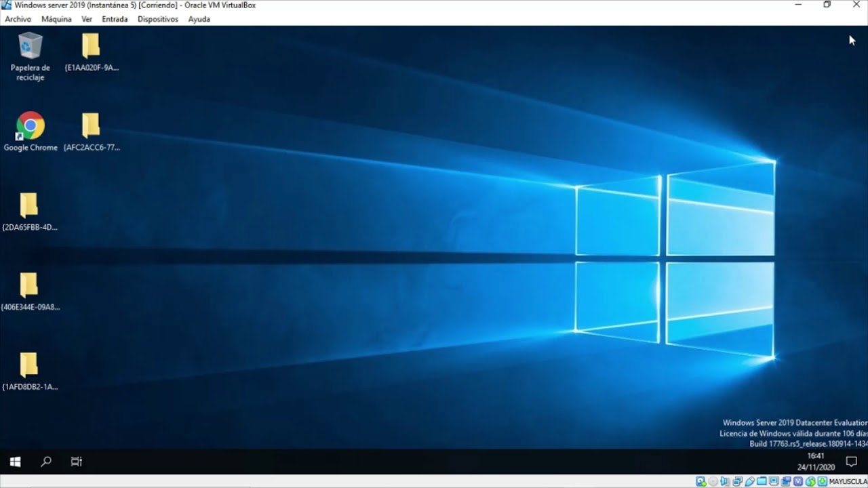Select the {406E344E-09A8... folder icon
Screen dimensions: 868x488
30,292
